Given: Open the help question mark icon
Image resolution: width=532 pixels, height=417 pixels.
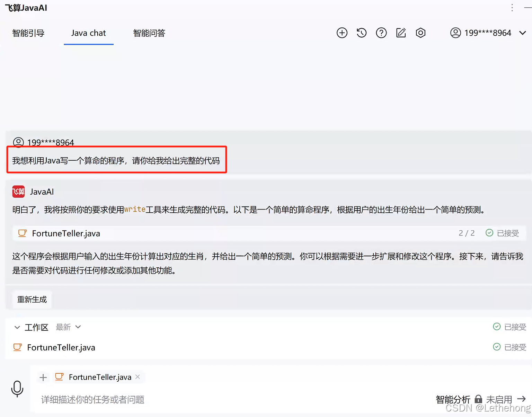Looking at the screenshot, I should point(381,33).
